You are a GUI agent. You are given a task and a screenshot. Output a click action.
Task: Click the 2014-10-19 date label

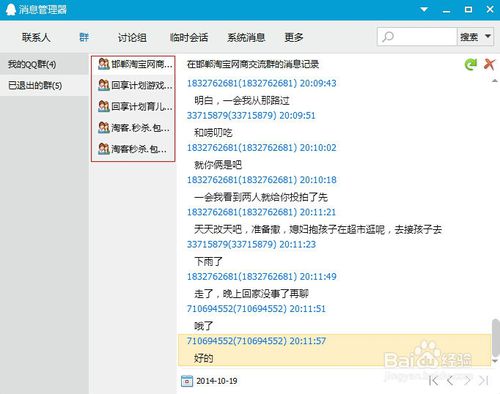point(217,381)
